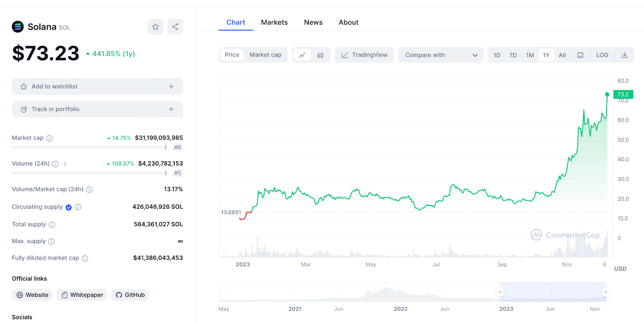Open the share icon button

coord(175,27)
